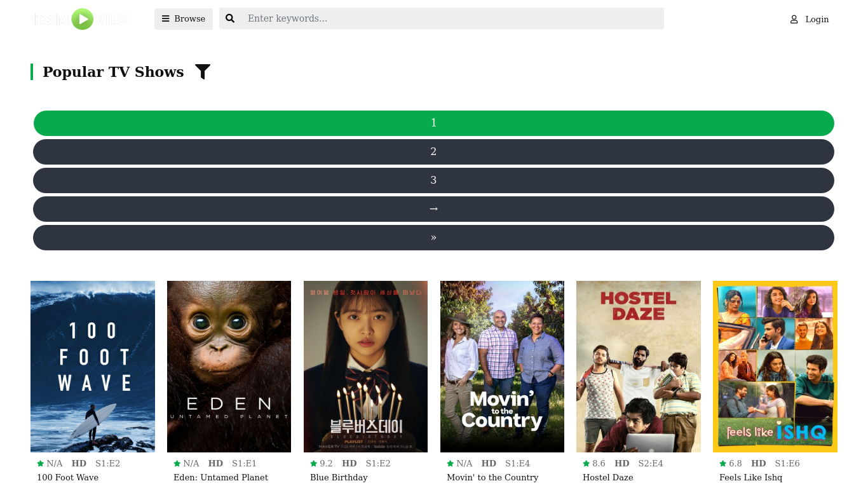Open the filter icon beside Popular TV Shows
Image resolution: width=868 pixels, height=488 pixels.
203,72
